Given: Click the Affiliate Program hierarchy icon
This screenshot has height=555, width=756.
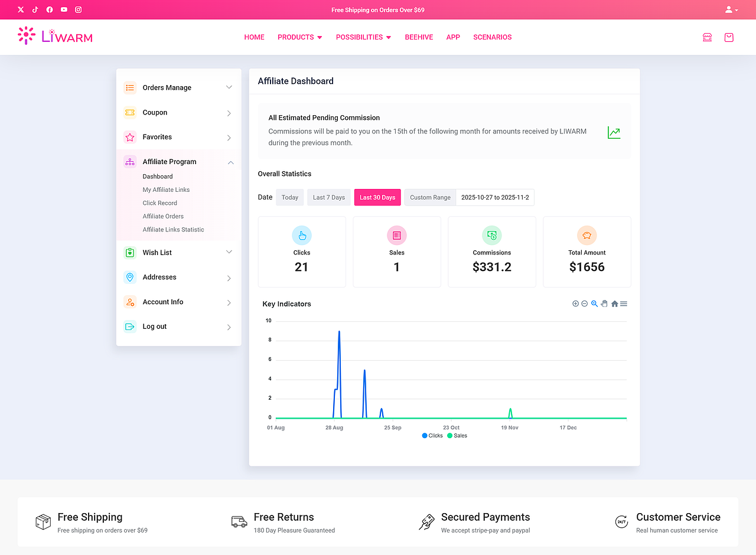Looking at the screenshot, I should point(130,162).
